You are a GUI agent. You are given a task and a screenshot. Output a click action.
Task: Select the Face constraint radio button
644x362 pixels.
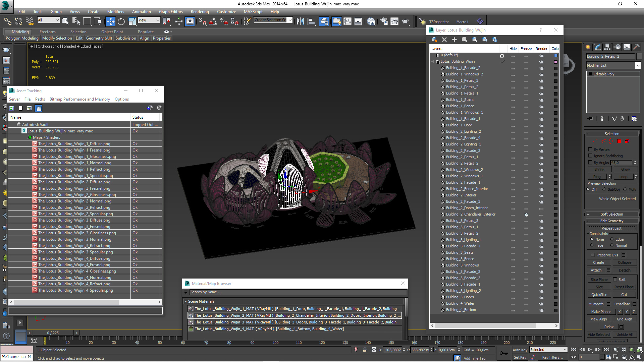click(592, 245)
